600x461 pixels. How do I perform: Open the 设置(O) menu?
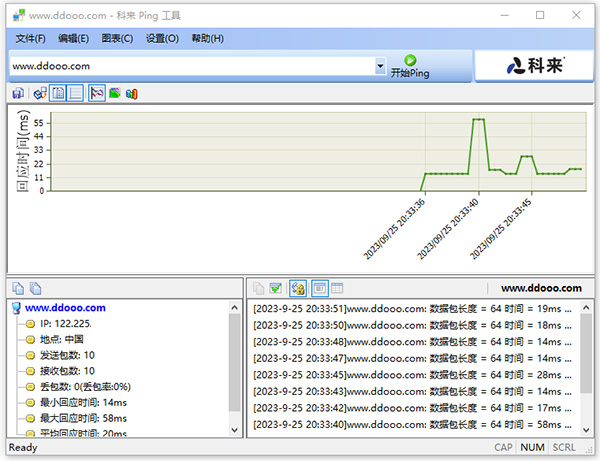[162, 39]
